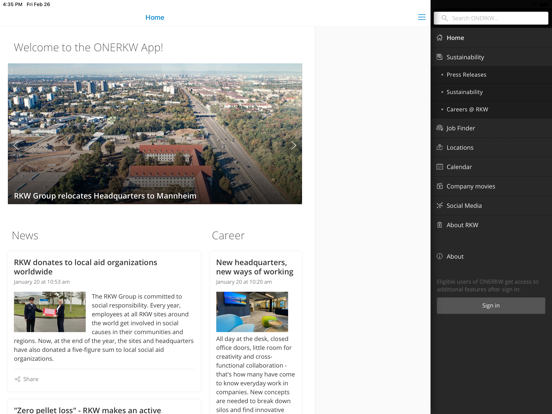This screenshot has width=552, height=414.
Task: Click 'Eligible users of ONERKW' sign-in note
Action: point(488,286)
